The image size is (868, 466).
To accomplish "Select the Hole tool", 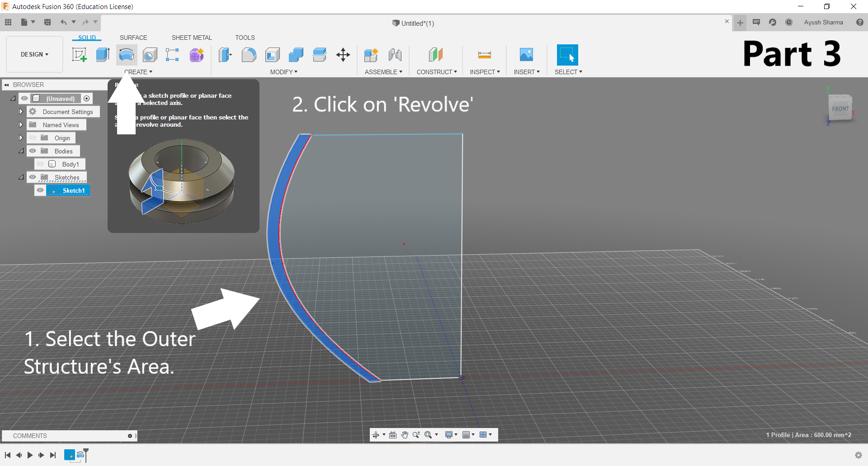I will tap(150, 55).
